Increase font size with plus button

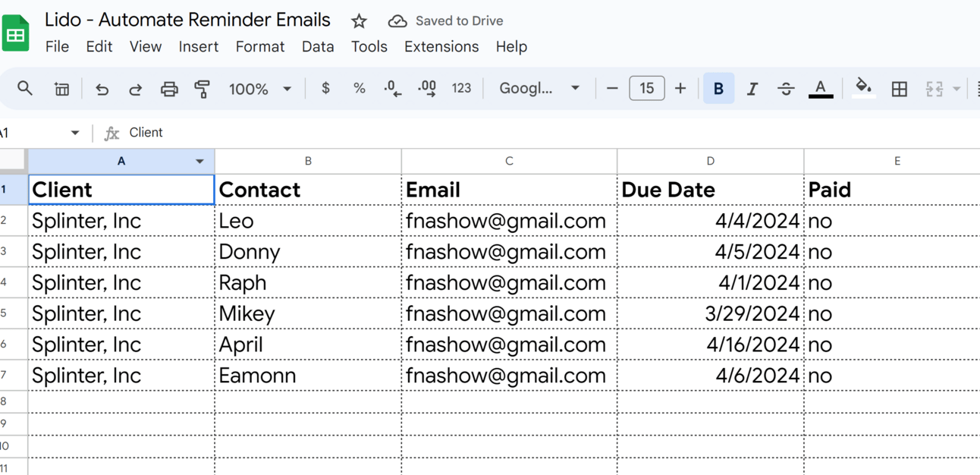[680, 88]
